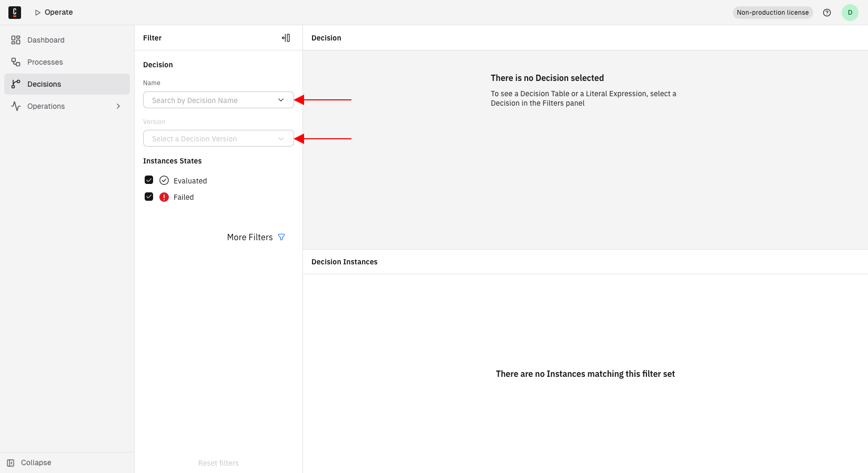The width and height of the screenshot is (868, 473).
Task: Click the Operate play icon in header
Action: click(x=38, y=13)
